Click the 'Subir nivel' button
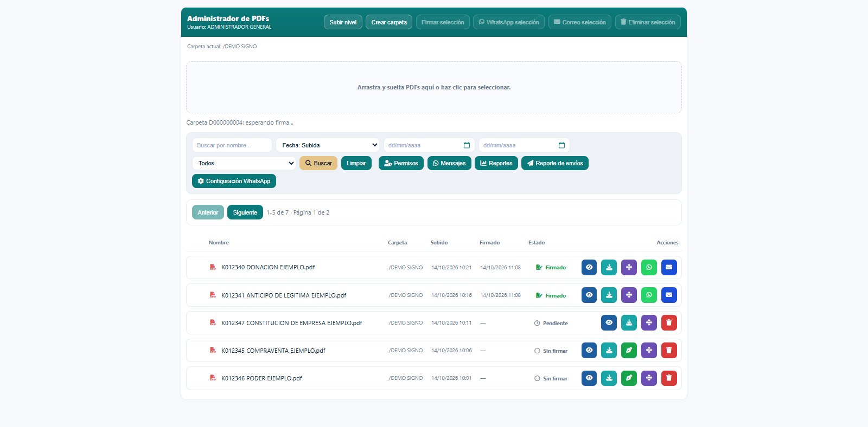 [x=343, y=22]
